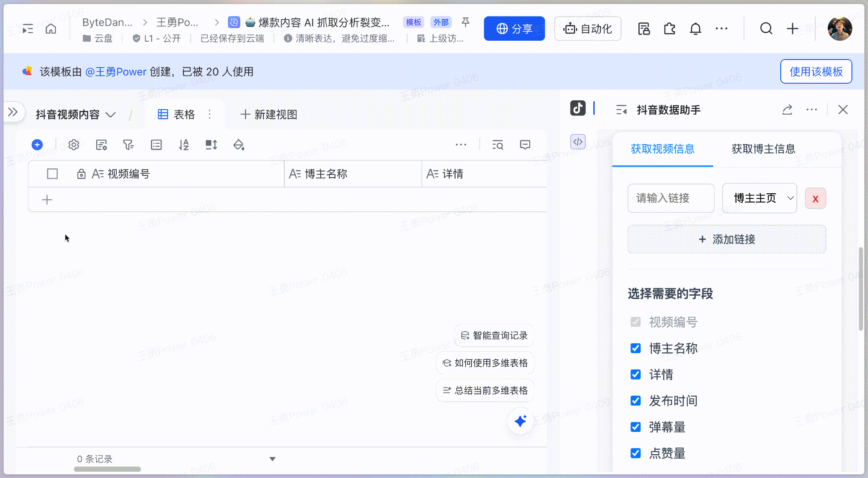Select the 表格 view tab

coord(176,115)
